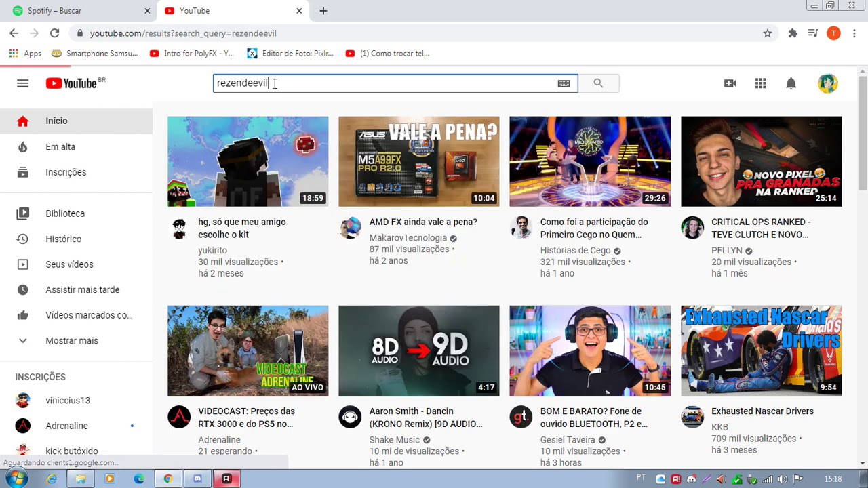The image size is (868, 488).
Task: Open CRITICAL OPS RANKED video thumbnail
Action: pos(761,161)
